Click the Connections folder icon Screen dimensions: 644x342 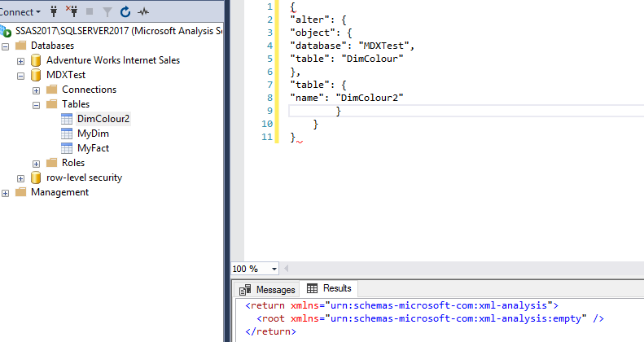click(x=52, y=89)
